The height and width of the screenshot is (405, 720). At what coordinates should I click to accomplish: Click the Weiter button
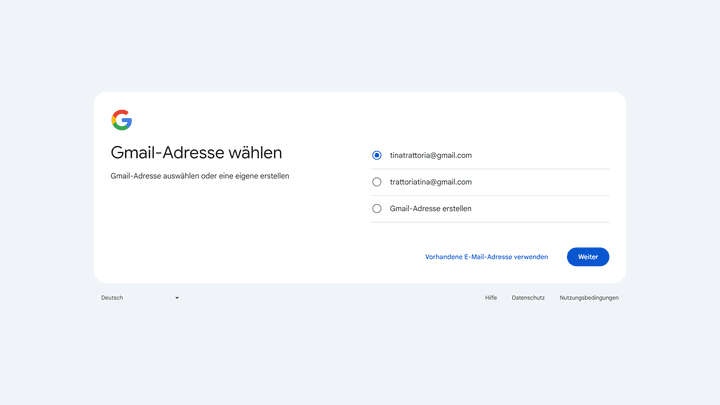(x=588, y=257)
